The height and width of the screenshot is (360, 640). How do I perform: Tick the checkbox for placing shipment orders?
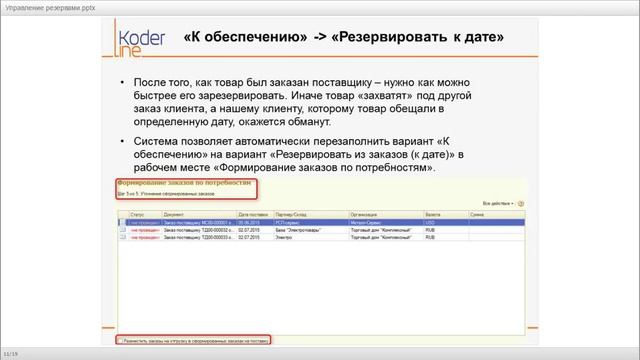pyautogui.click(x=120, y=340)
